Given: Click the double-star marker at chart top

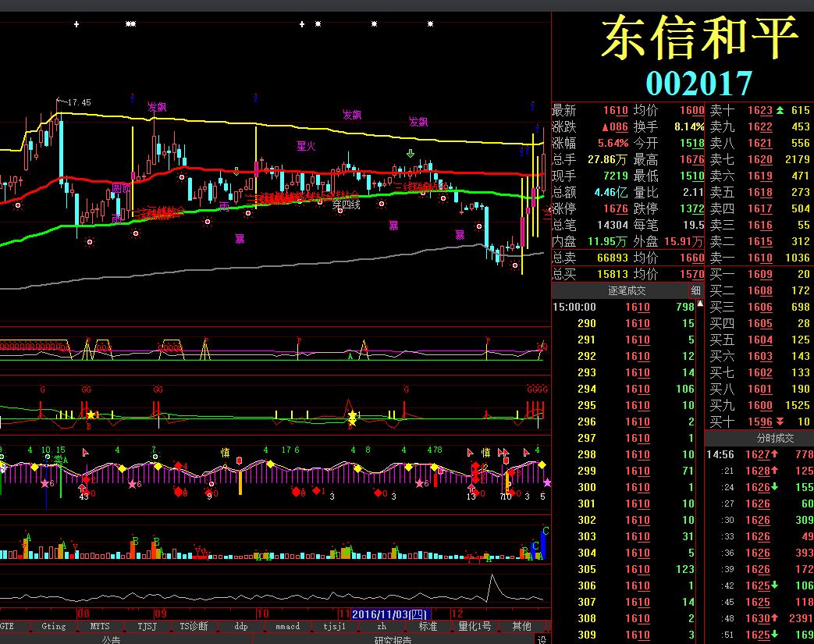Looking at the screenshot, I should (131, 24).
